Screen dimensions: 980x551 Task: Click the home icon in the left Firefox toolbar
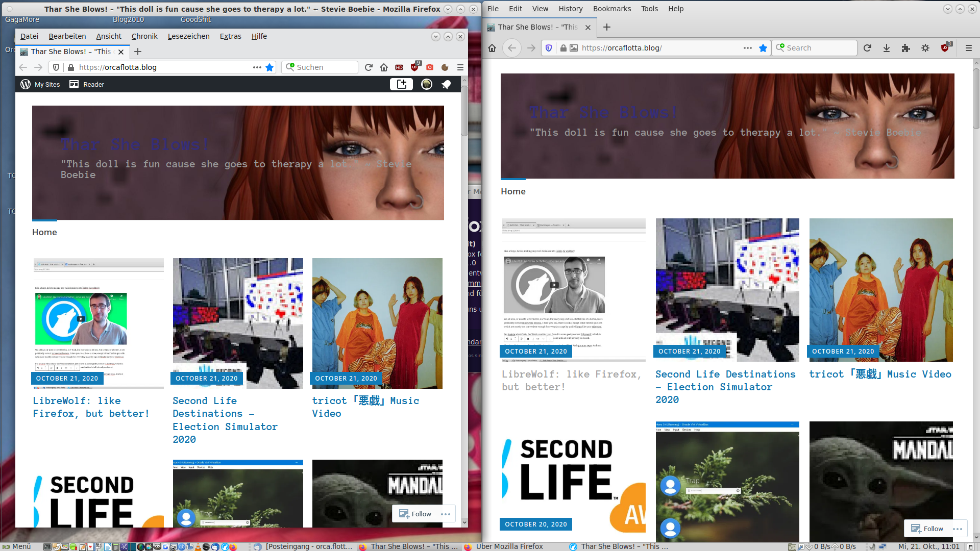(x=384, y=67)
